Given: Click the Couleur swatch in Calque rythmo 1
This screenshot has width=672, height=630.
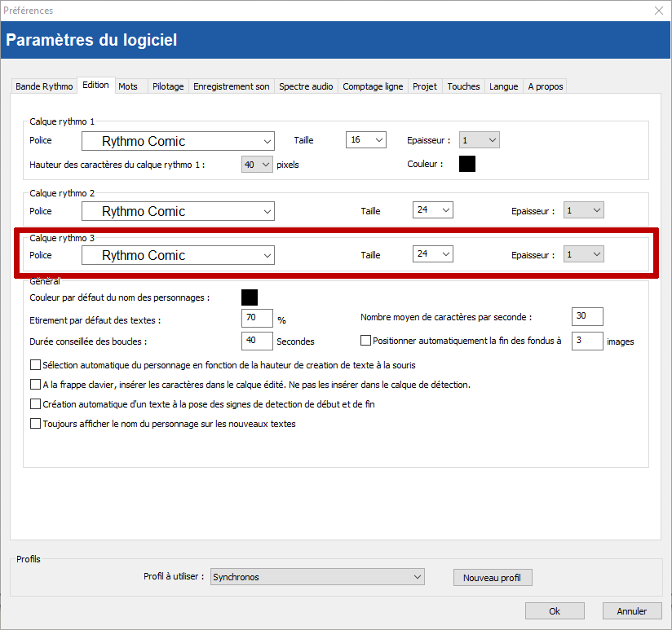Looking at the screenshot, I should point(467,164).
